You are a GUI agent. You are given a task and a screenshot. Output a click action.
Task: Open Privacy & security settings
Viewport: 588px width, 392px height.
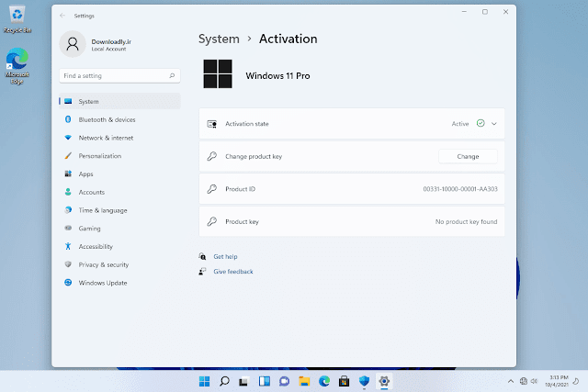pyautogui.click(x=119, y=264)
